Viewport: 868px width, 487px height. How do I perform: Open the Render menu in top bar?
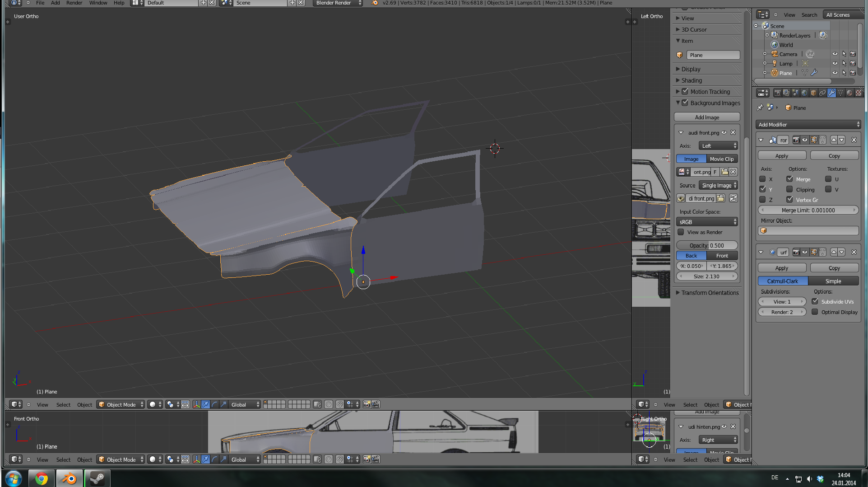[x=74, y=3]
